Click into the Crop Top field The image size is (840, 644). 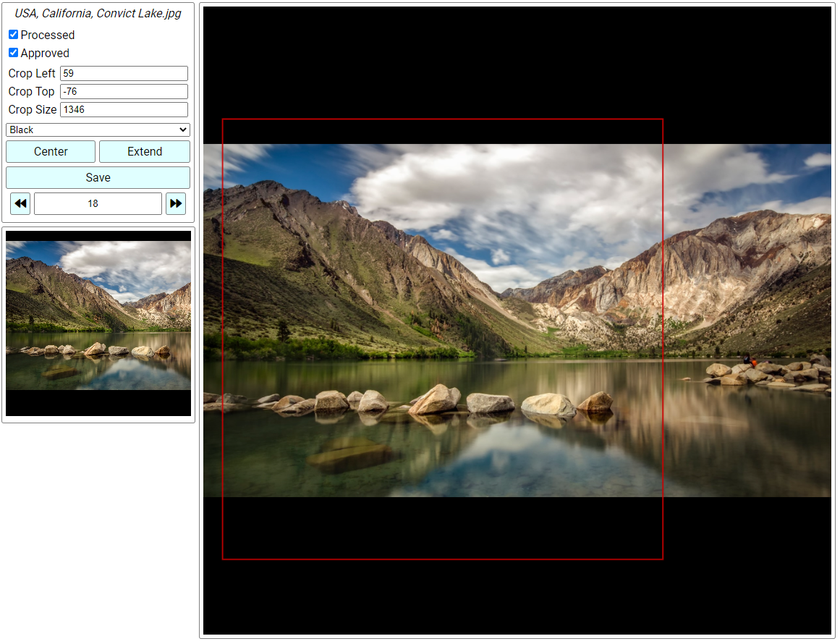tap(124, 91)
